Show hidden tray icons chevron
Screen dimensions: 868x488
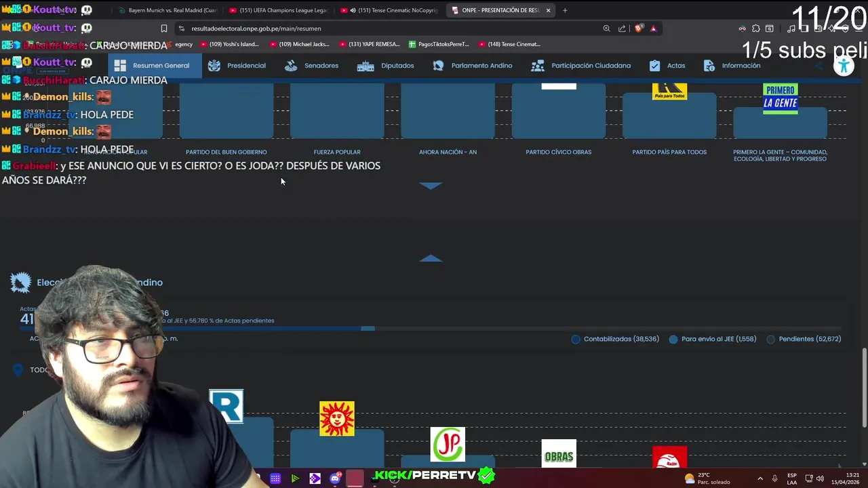[760, 479]
